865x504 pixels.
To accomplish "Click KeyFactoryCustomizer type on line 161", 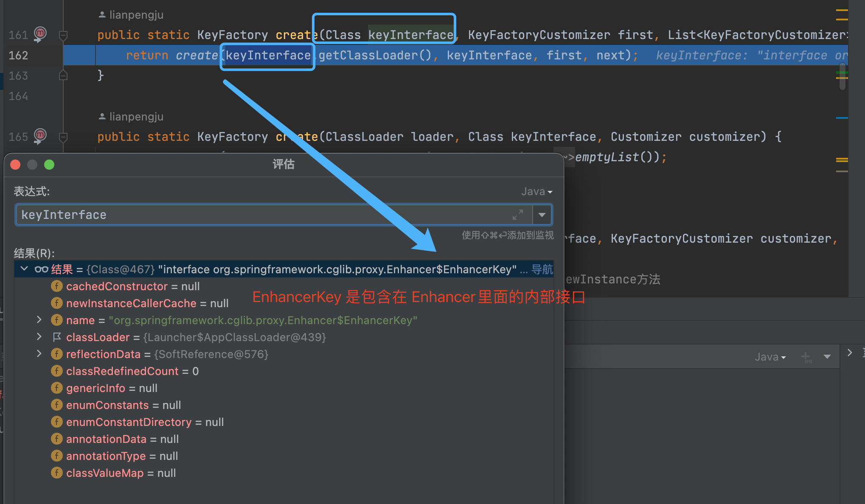I will click(x=539, y=35).
